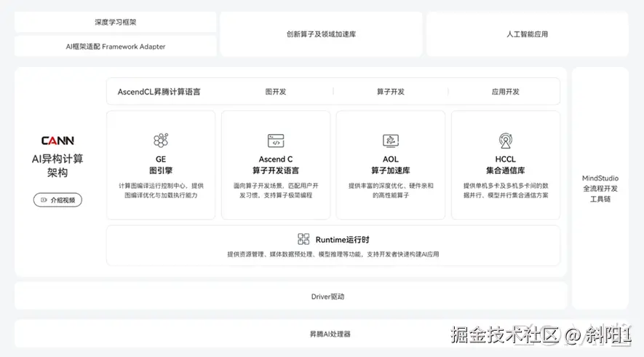Image resolution: width=644 pixels, height=357 pixels.
Task: Open the 深度学习框架 box
Action: [116, 22]
